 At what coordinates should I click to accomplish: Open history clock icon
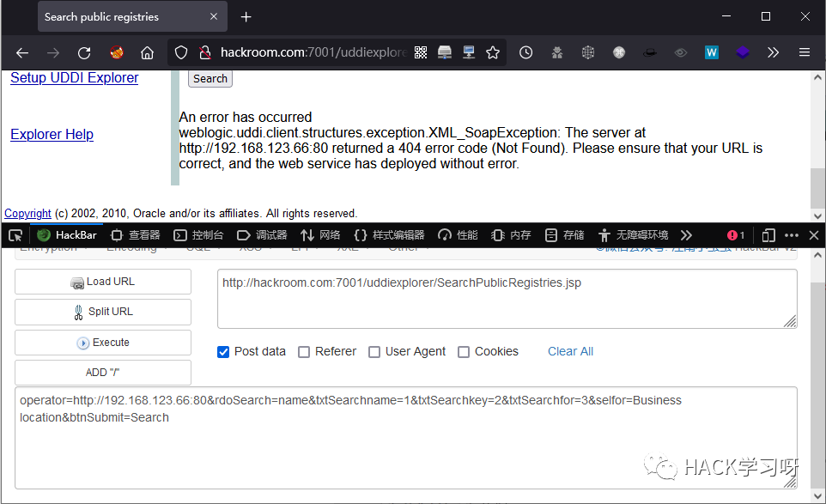(525, 52)
